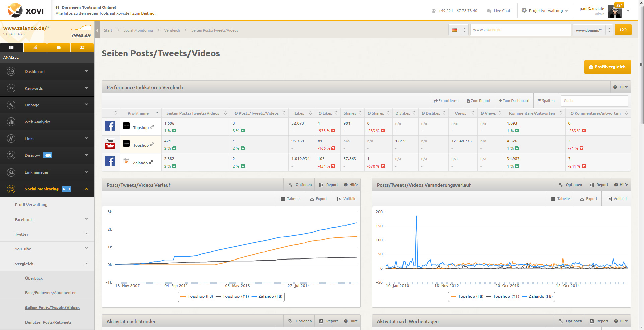Click the Web Analytics bar-chart icon

[11, 122]
